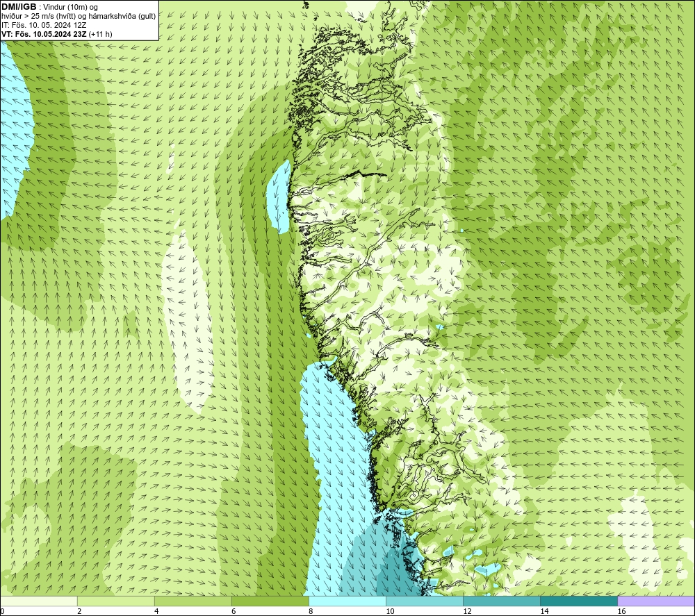Click the colorbar label '2'

click(x=79, y=612)
